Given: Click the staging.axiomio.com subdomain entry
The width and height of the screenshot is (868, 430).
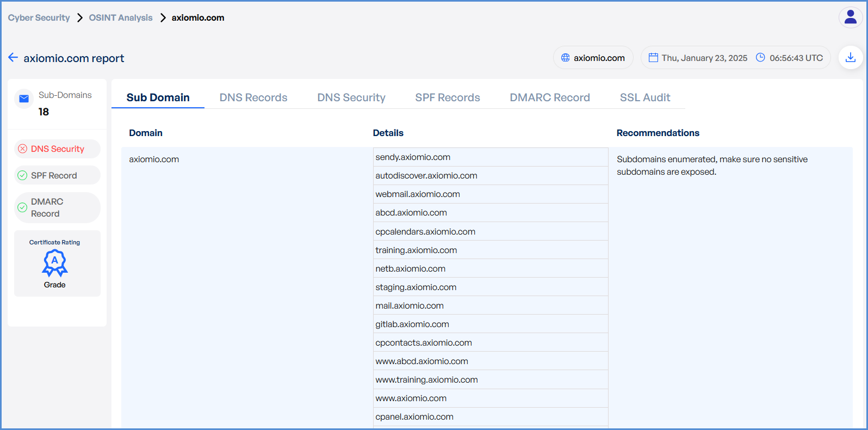Looking at the screenshot, I should pos(416,287).
